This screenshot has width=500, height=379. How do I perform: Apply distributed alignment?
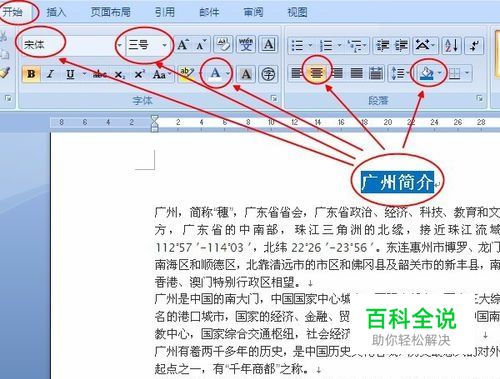click(x=376, y=73)
